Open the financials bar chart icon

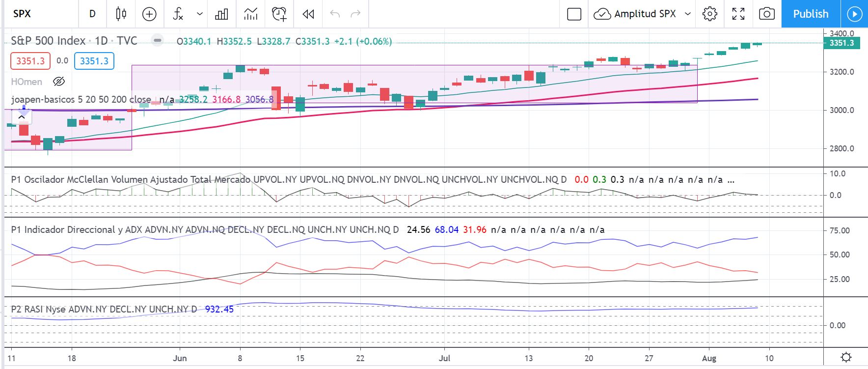(x=221, y=14)
